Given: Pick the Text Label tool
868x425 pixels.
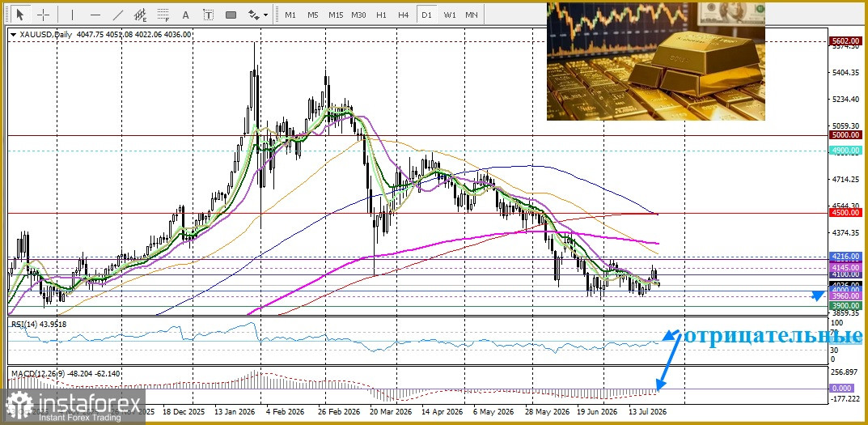Looking at the screenshot, I should coord(208,15).
